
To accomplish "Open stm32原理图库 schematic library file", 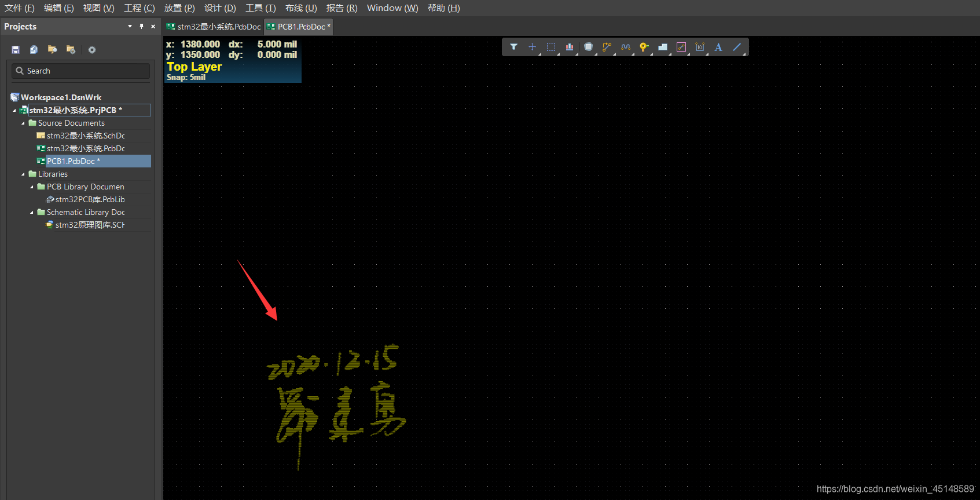I will (x=90, y=225).
